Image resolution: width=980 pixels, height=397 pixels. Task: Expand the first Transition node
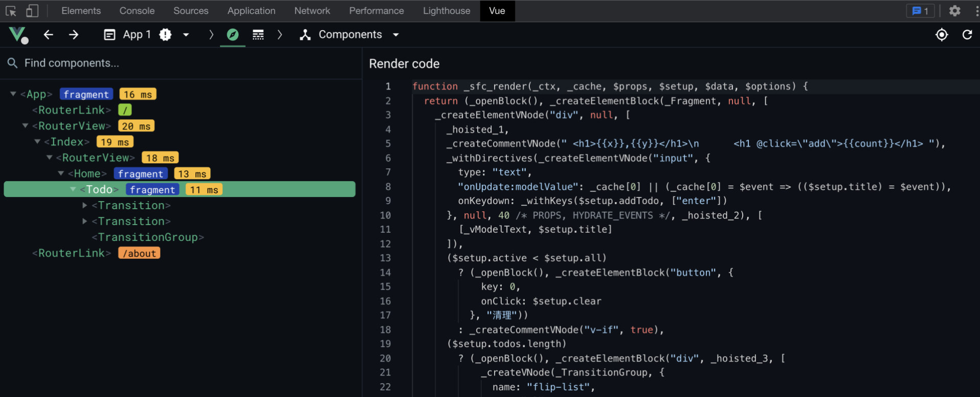(85, 205)
